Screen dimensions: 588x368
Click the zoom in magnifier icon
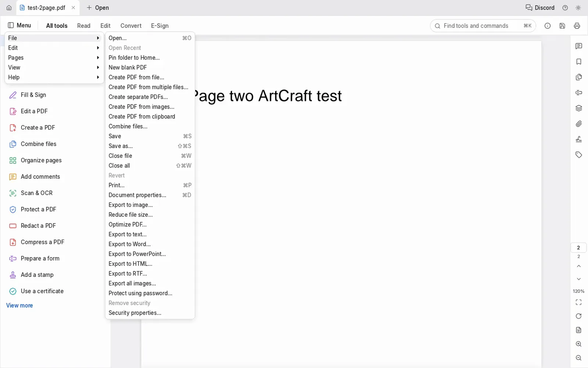point(578,344)
